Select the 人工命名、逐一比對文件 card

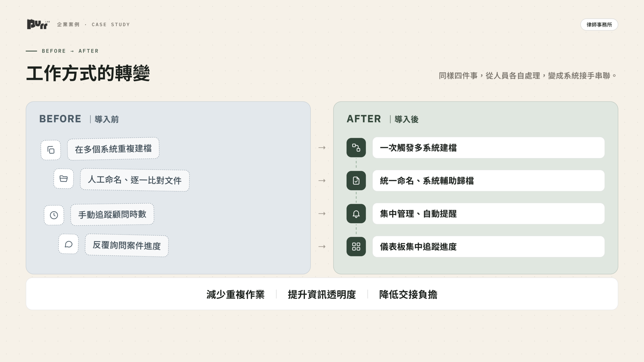tap(135, 180)
